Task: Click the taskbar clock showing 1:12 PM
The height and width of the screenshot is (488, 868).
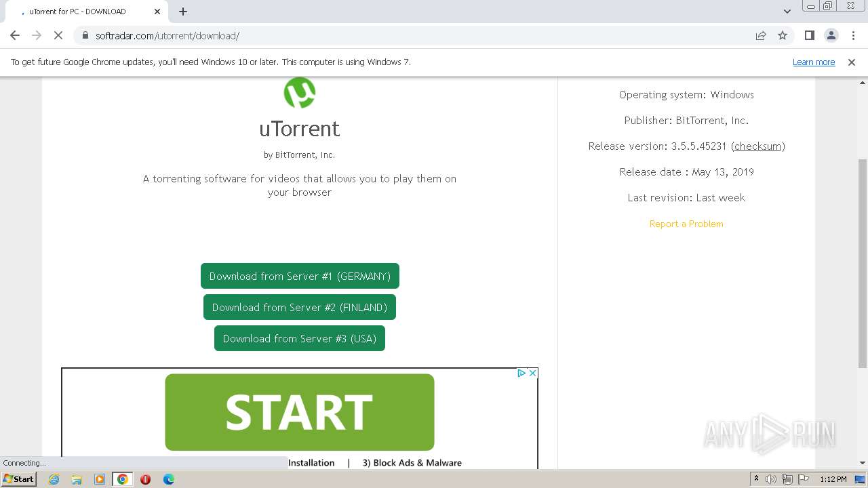Action: point(833,479)
